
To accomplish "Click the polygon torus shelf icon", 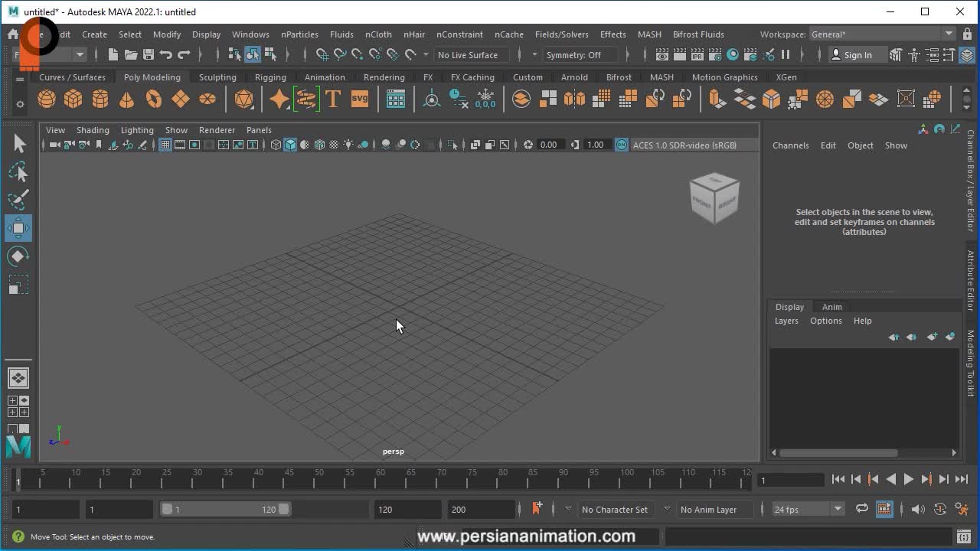I will (154, 99).
